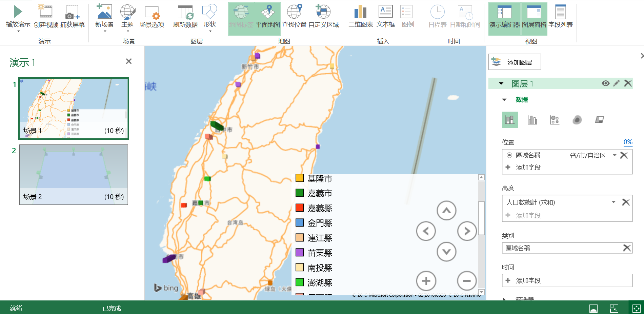Open the 人口數總計 (求和) aggregation dropdown
The image size is (644, 314).
613,202
